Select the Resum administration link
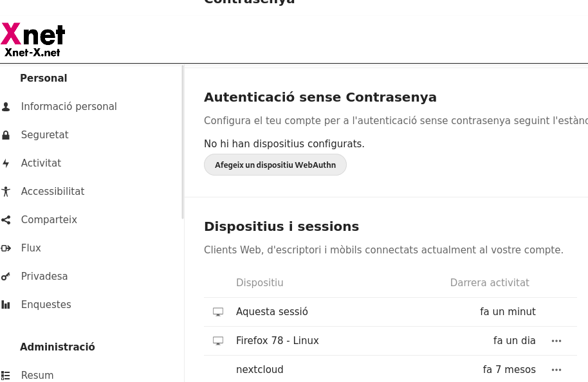The image size is (588, 382). (x=37, y=376)
